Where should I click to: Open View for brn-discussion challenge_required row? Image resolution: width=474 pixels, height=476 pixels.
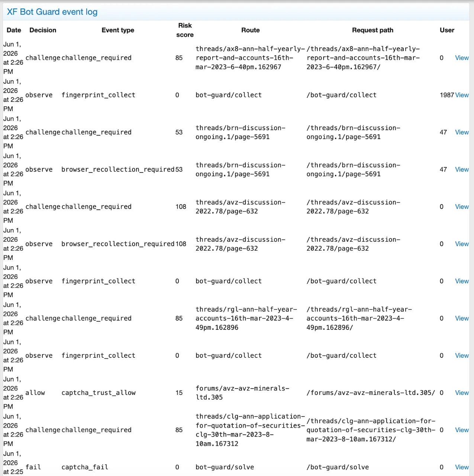click(462, 132)
